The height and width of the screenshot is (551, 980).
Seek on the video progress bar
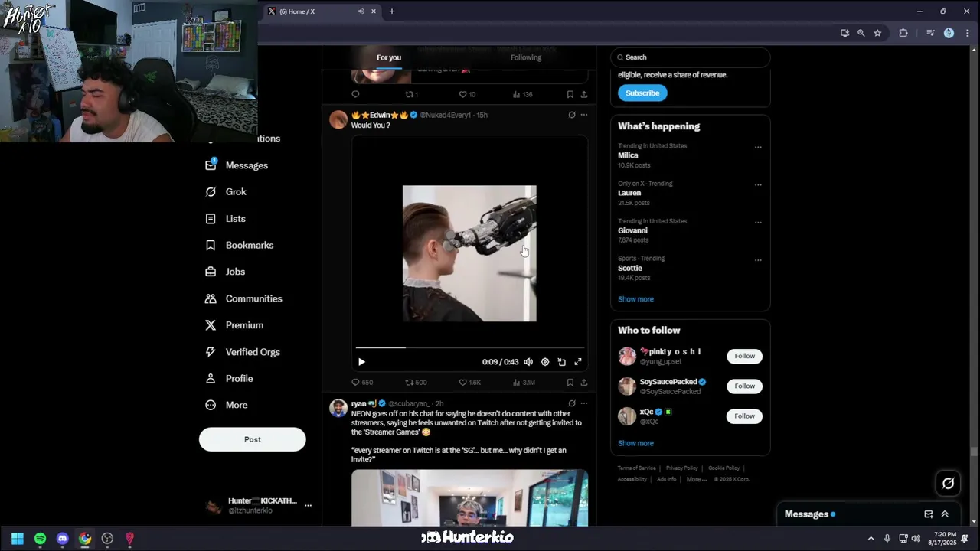[470, 347]
